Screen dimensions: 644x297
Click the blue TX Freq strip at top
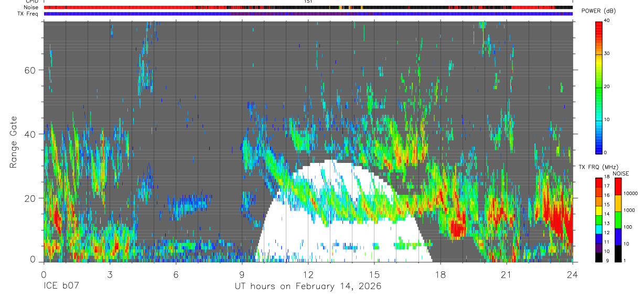click(x=308, y=14)
